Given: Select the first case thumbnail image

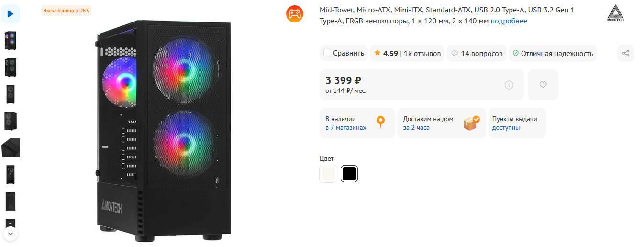Looking at the screenshot, I should coord(11,41).
